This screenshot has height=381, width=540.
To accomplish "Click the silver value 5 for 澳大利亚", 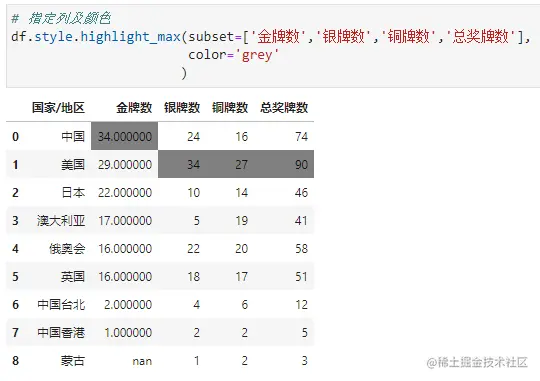I will (x=197, y=220).
